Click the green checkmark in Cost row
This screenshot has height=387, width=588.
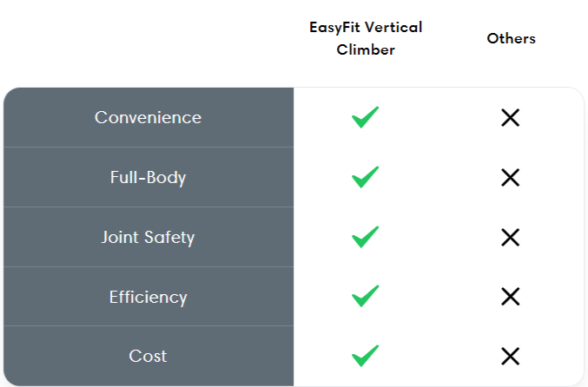(366, 356)
